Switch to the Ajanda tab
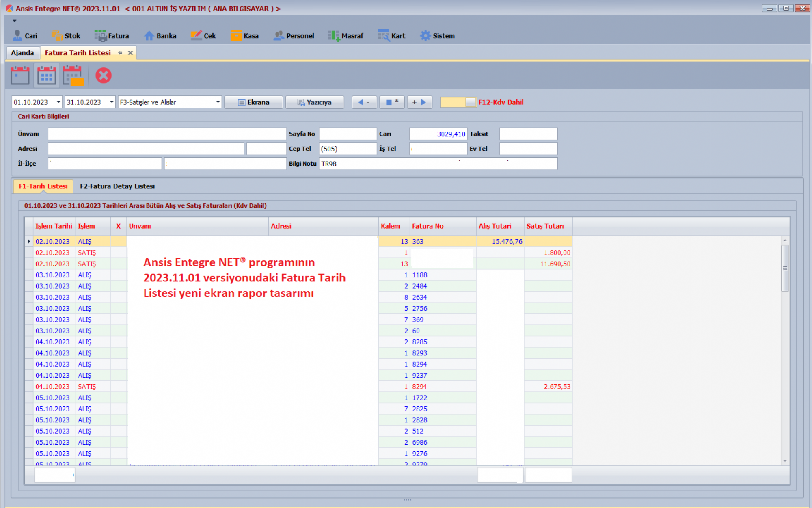This screenshot has width=812, height=508. click(x=23, y=53)
